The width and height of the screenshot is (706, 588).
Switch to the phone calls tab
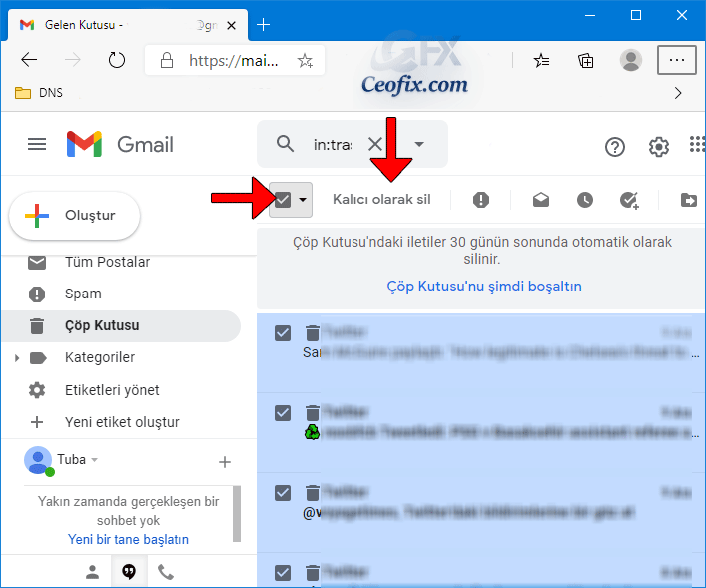tap(165, 572)
